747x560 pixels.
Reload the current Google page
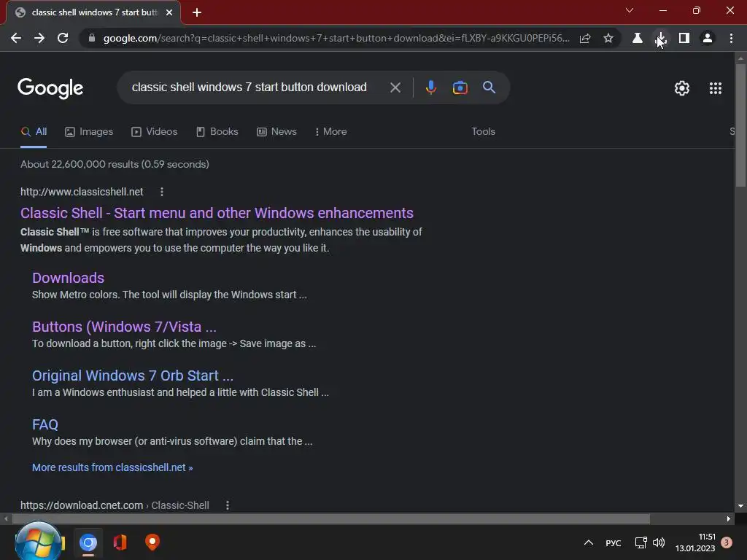(63, 38)
